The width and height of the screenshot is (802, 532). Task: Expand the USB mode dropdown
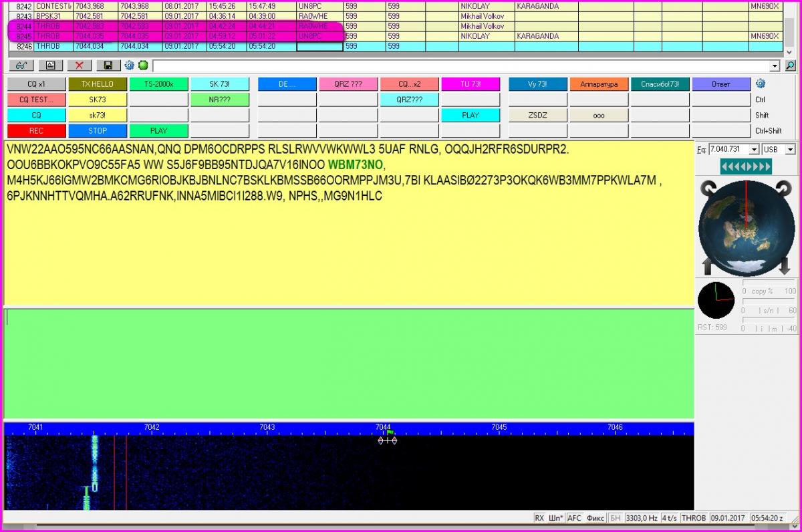coord(790,150)
